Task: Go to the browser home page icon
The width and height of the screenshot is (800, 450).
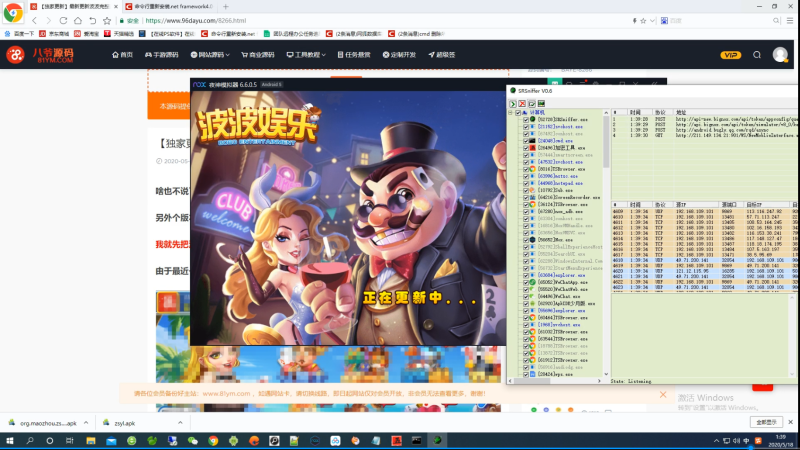Action: point(78,20)
